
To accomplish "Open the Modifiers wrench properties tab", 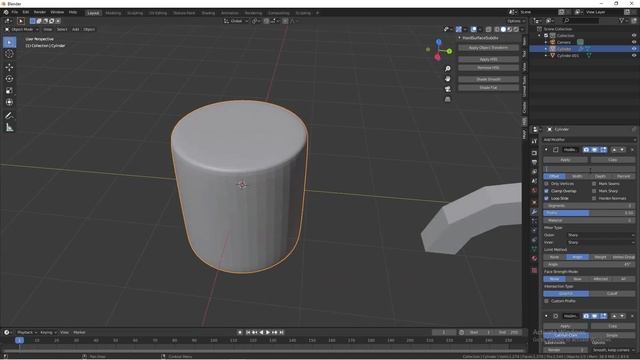I will pos(534,212).
